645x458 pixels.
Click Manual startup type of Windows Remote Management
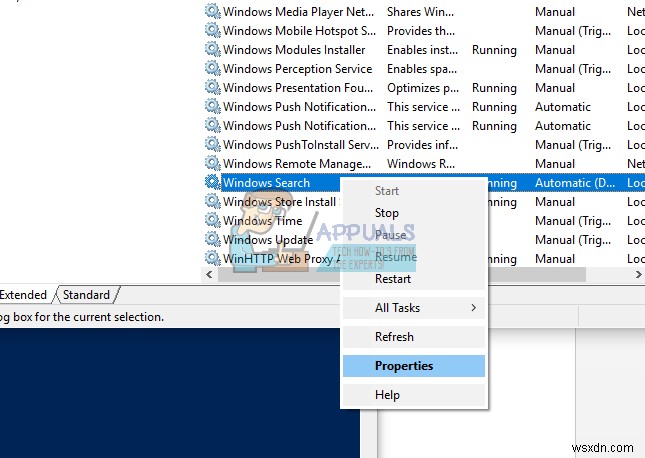555,164
